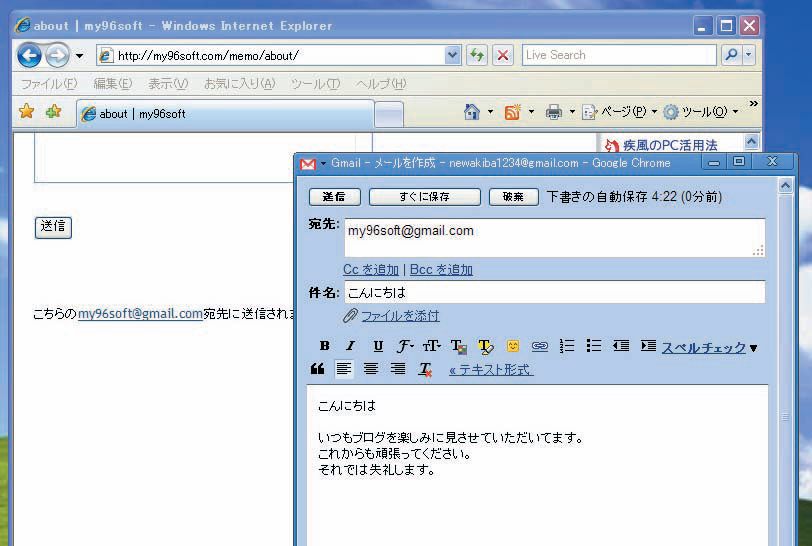This screenshot has width=812, height=546.
Task: Click Bcc を追加 link
Action: (441, 270)
